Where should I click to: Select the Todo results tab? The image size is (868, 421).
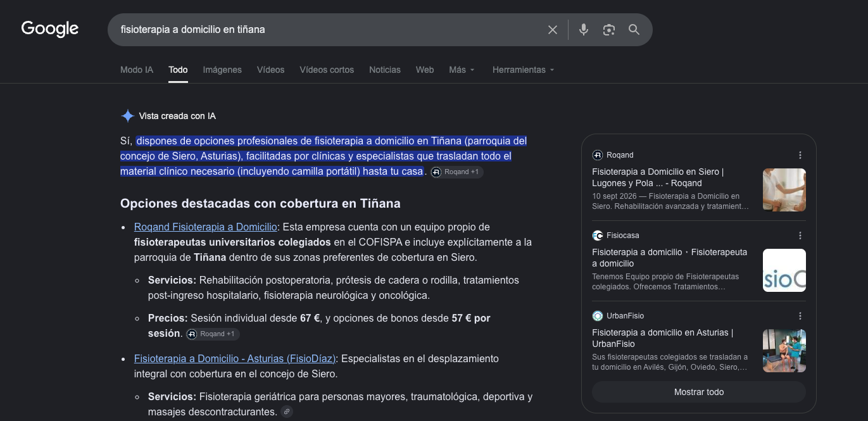pyautogui.click(x=178, y=70)
